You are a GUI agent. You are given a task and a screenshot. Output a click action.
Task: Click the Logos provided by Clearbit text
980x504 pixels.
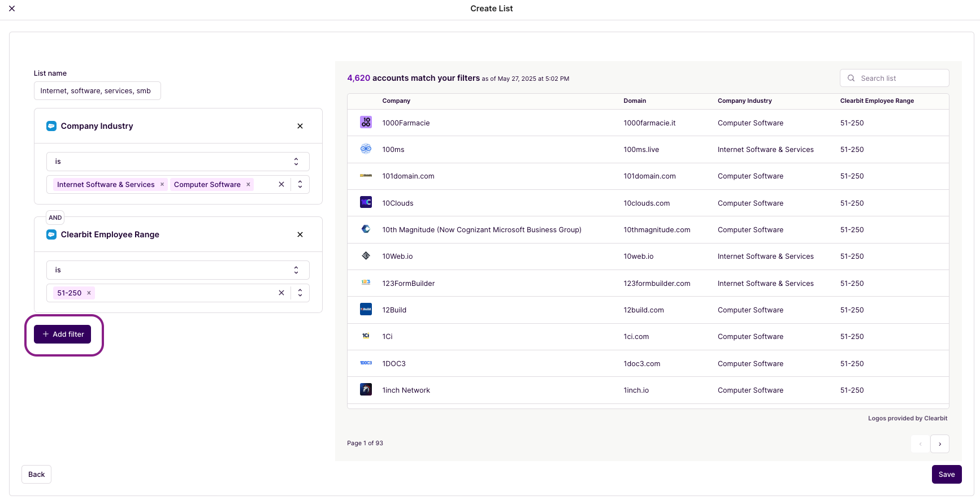coord(908,419)
